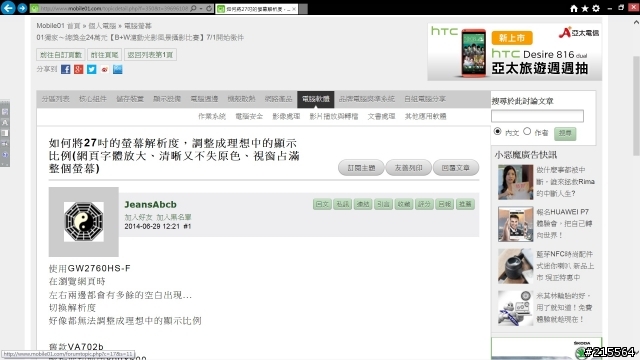Open the 其他應用軟體 sub-category
Viewport: 640px width, 360px height.
point(425,116)
